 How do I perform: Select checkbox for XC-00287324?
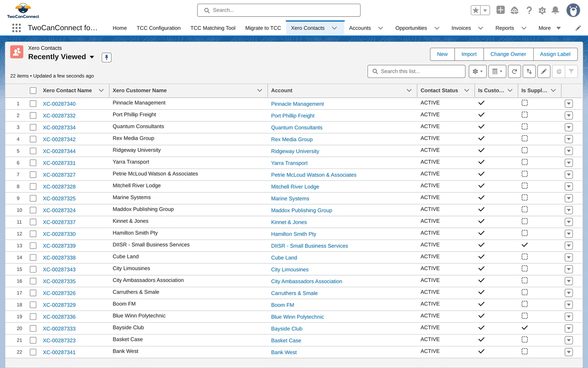coord(33,210)
